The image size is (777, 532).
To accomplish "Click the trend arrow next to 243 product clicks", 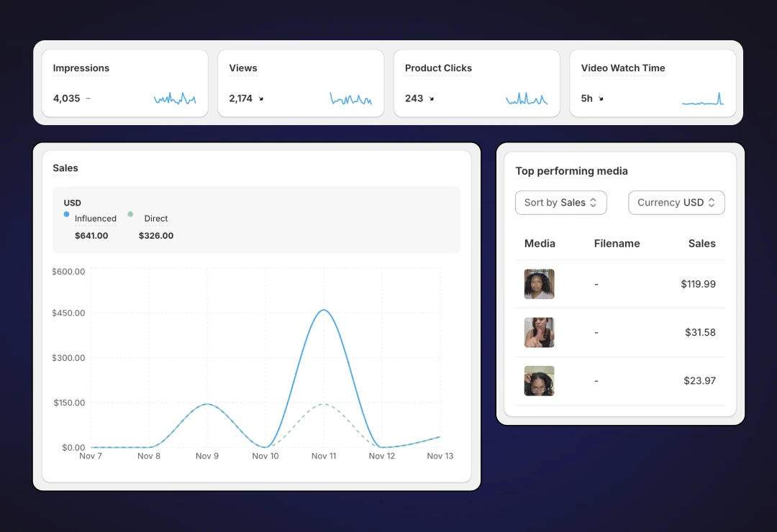I will [432, 100].
